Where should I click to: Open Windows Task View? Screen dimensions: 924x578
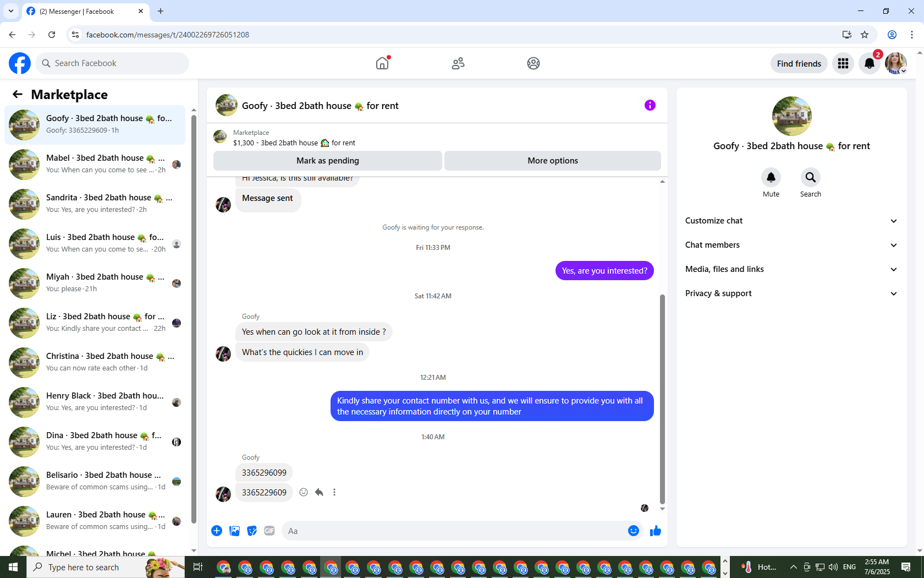(198, 567)
